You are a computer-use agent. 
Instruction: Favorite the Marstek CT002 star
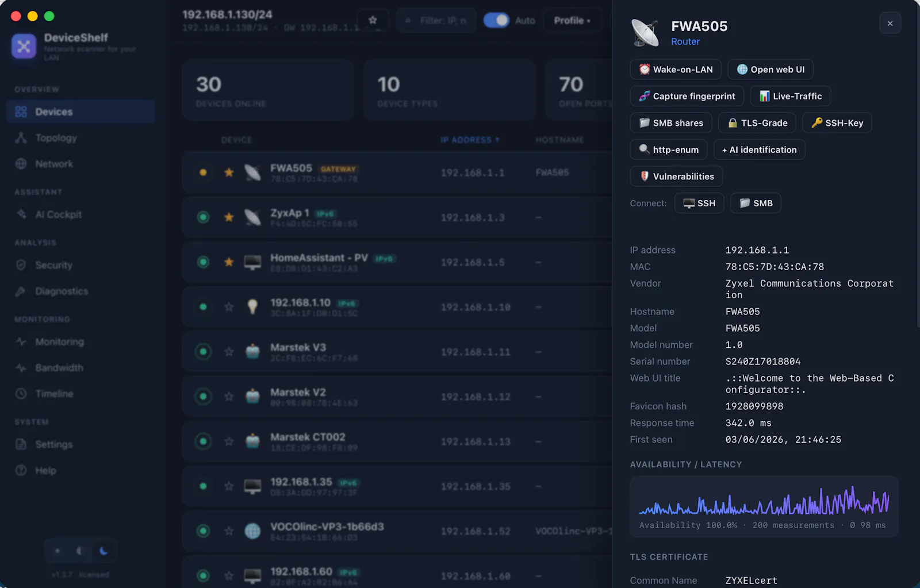tap(229, 441)
